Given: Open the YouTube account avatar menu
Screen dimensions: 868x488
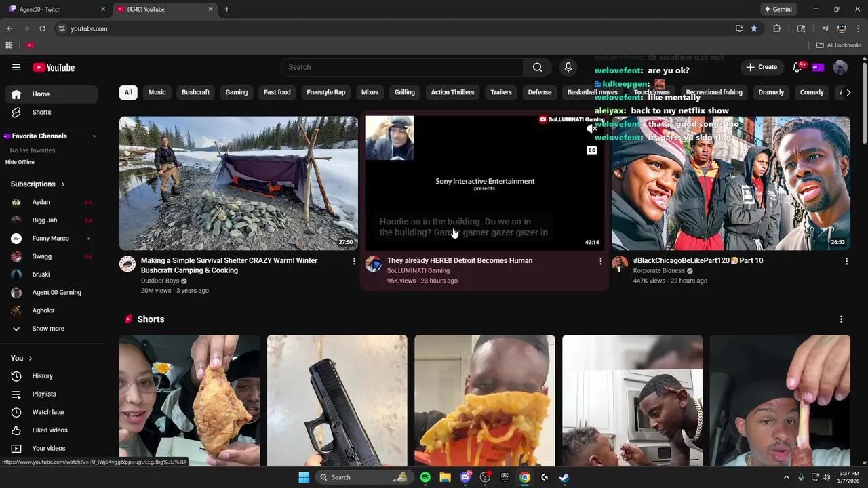Looking at the screenshot, I should pyautogui.click(x=840, y=67).
